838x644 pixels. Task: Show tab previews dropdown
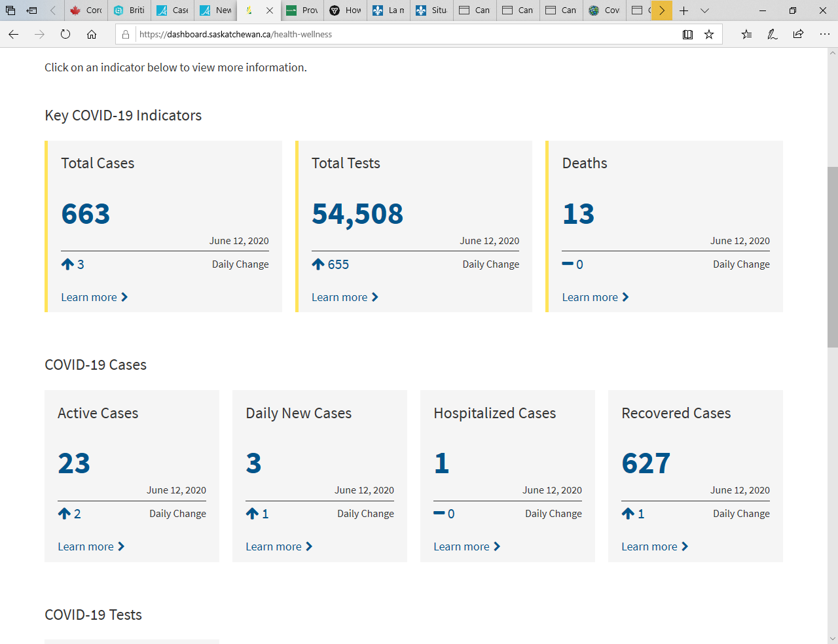tap(704, 10)
